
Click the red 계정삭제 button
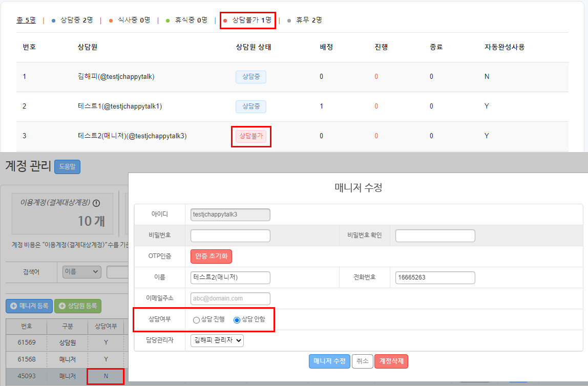coord(391,361)
